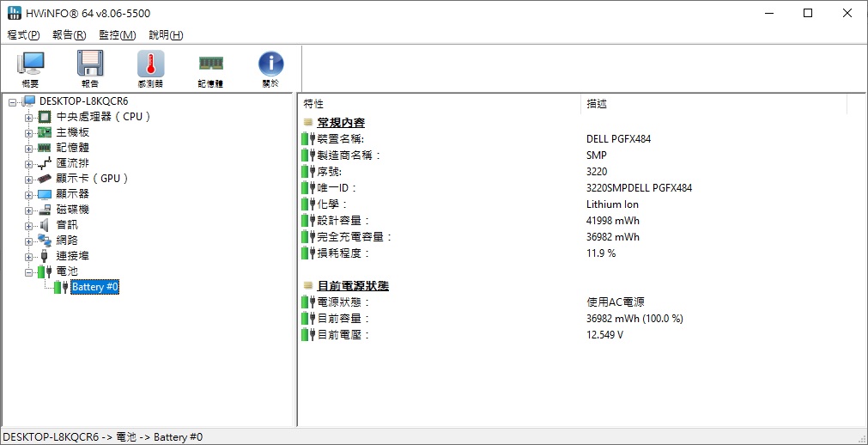868x445 pixels.
Task: Click the 唯一ID property label
Action: [x=337, y=188]
